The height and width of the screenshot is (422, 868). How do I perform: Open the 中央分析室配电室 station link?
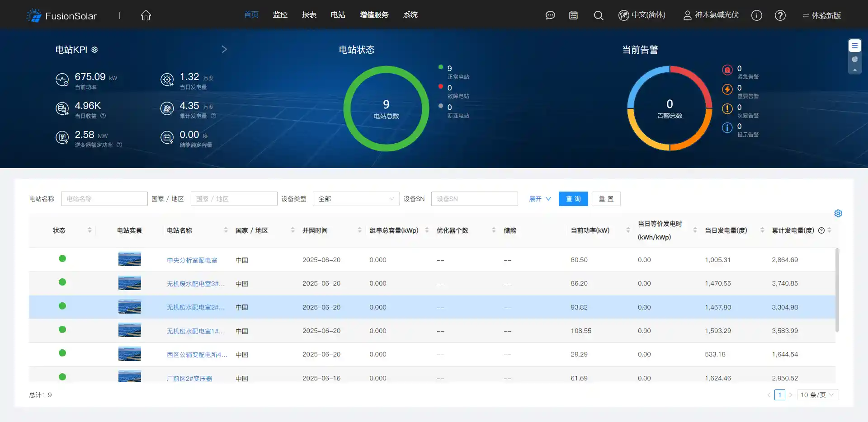point(192,260)
